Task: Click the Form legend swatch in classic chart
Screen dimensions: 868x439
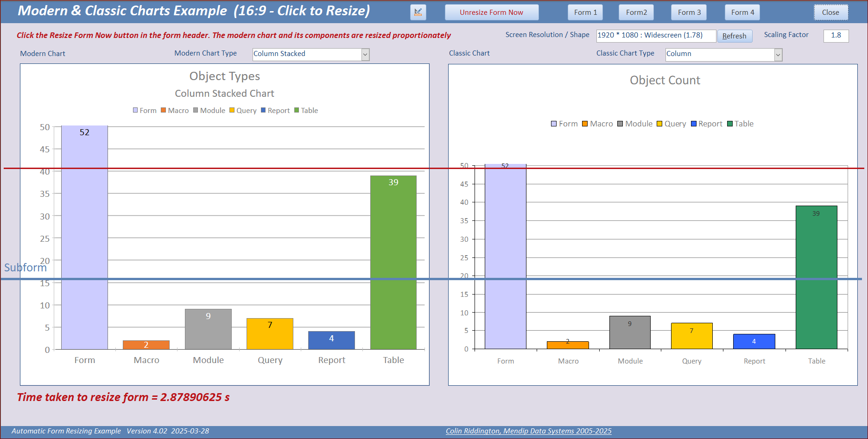Action: point(554,124)
